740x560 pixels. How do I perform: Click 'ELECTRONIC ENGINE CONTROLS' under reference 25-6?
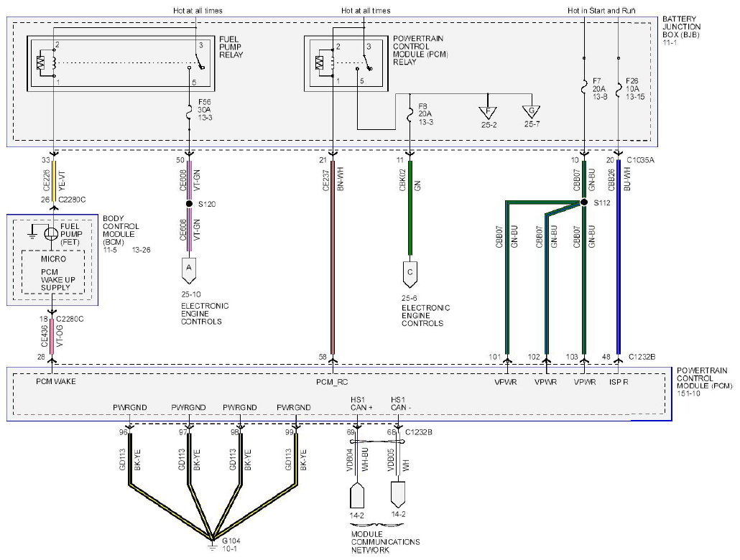click(426, 316)
